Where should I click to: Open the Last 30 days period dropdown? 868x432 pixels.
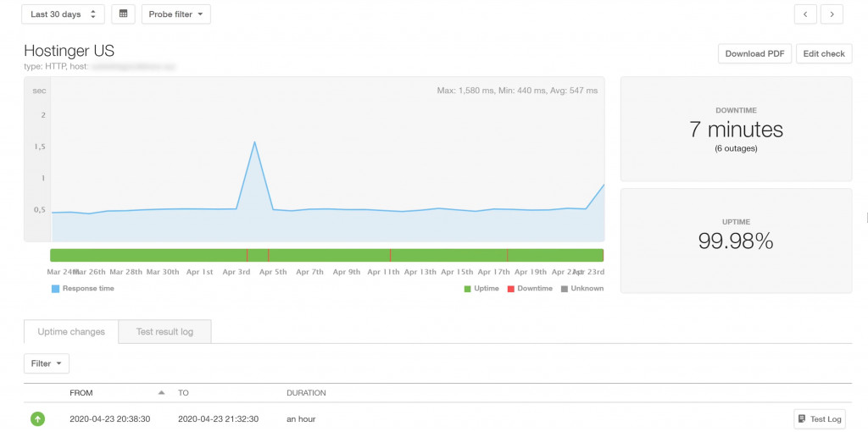[63, 14]
